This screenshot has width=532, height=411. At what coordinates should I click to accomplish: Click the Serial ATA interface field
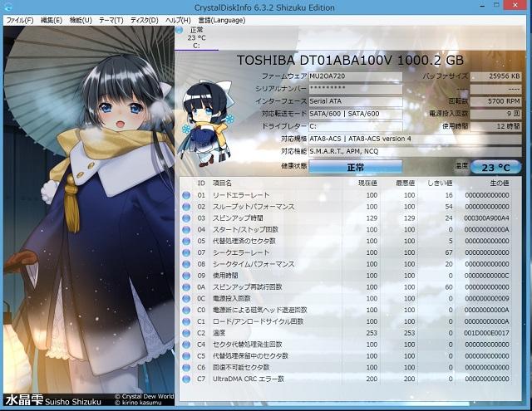click(356, 101)
